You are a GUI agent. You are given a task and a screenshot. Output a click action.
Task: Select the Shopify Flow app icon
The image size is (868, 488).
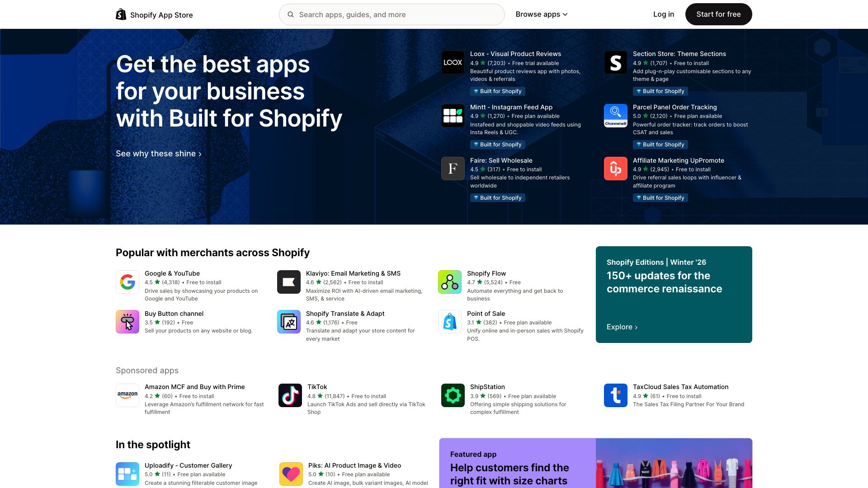pos(449,282)
